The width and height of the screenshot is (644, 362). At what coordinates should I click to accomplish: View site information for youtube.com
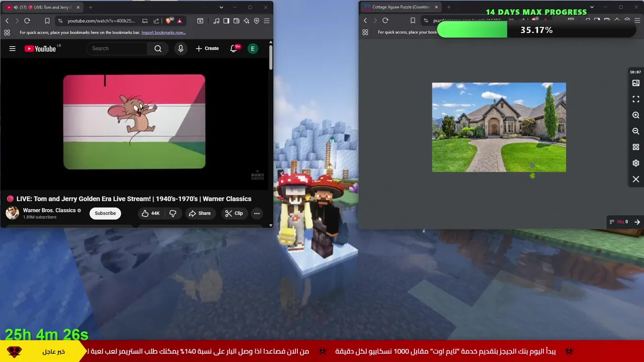click(60, 21)
